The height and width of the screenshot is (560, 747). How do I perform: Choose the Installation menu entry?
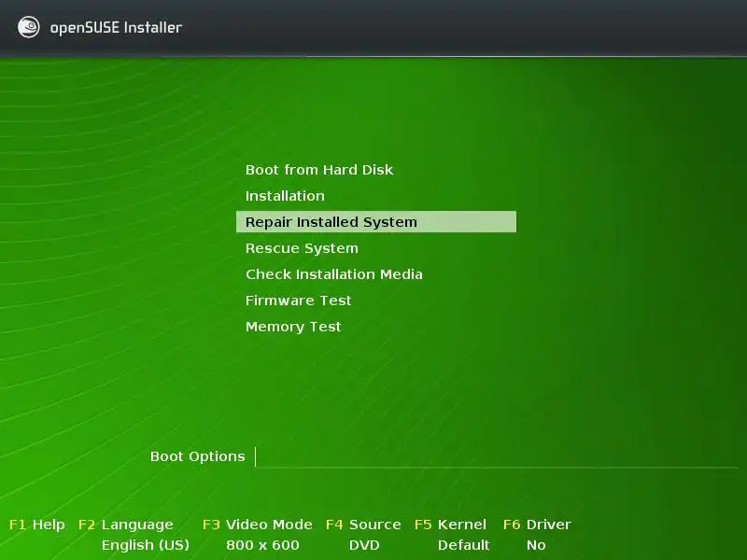pos(285,196)
